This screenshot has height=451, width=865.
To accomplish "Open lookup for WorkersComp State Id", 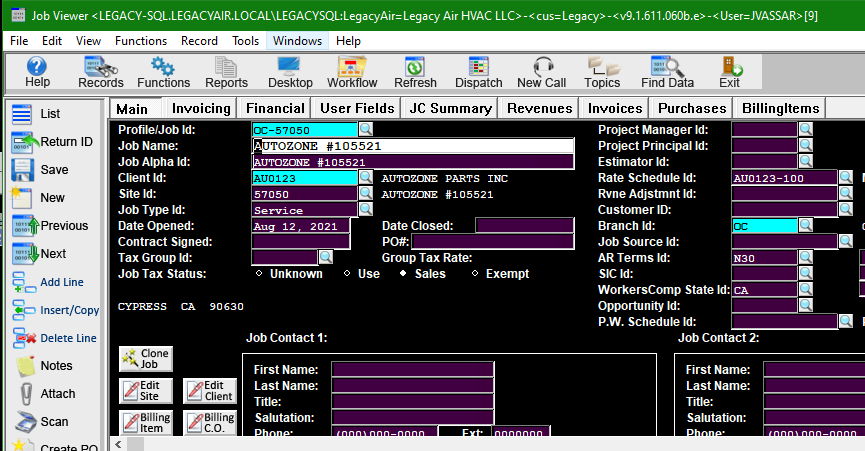I will coord(806,289).
